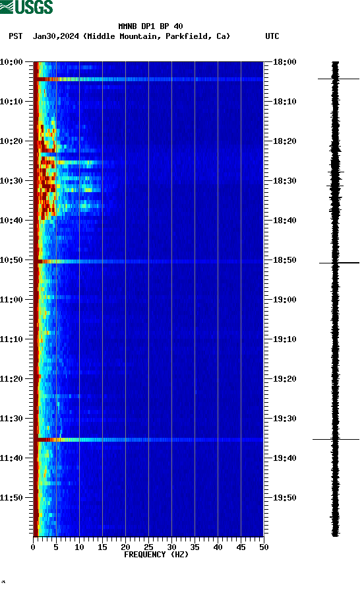Click the USGS logo
Viewport: 364px width, 589px height.
point(26,7)
